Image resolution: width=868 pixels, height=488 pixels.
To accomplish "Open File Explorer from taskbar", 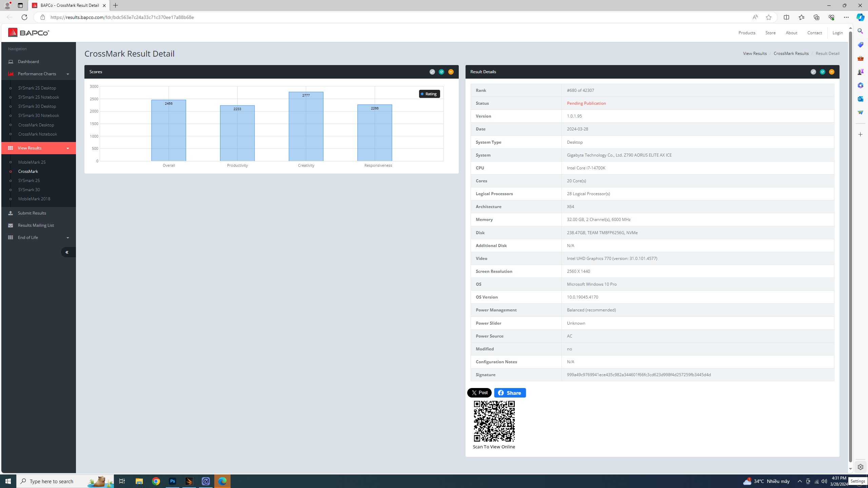I will 139,481.
